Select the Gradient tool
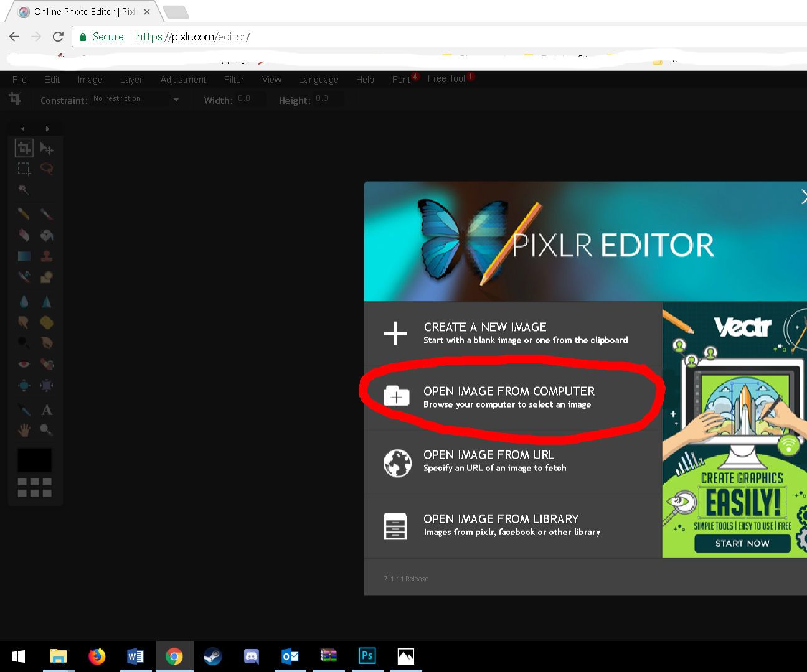Viewport: 807px width, 672px height. click(x=24, y=256)
